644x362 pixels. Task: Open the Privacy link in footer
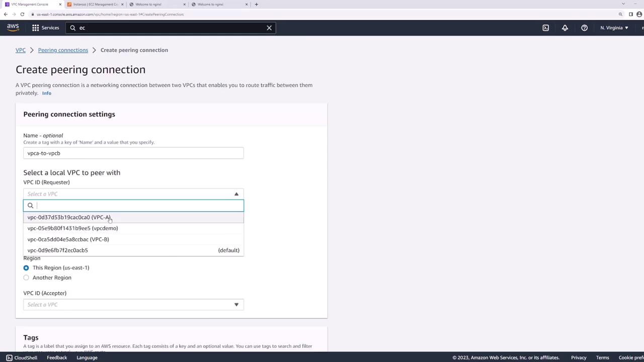click(x=579, y=357)
